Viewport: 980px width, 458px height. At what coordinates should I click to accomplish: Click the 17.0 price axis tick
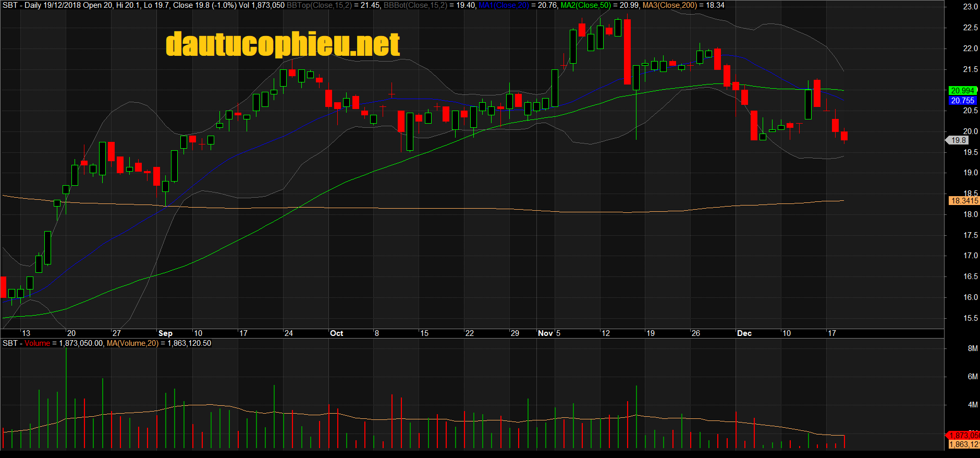click(x=970, y=256)
